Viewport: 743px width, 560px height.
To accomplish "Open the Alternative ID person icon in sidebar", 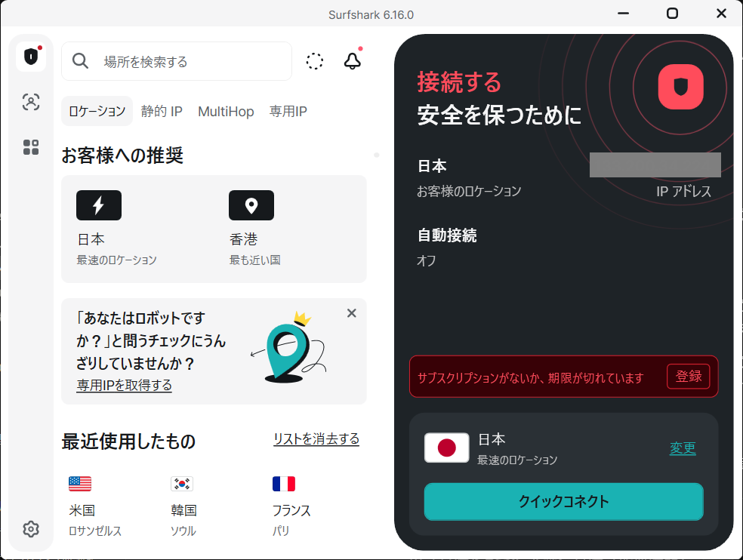I will click(x=31, y=102).
